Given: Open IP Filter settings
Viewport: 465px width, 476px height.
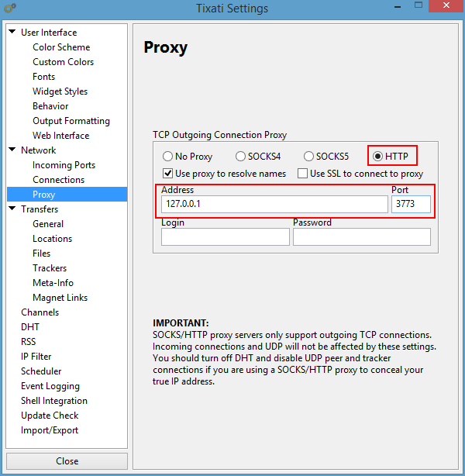Looking at the screenshot, I should point(36,357).
